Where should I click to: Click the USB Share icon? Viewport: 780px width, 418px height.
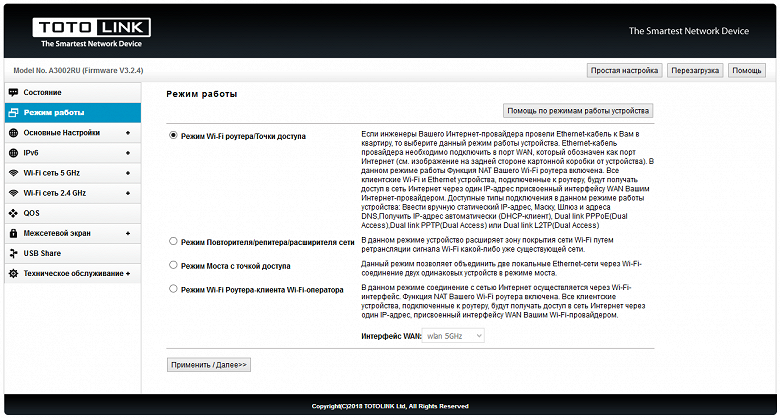(13, 253)
